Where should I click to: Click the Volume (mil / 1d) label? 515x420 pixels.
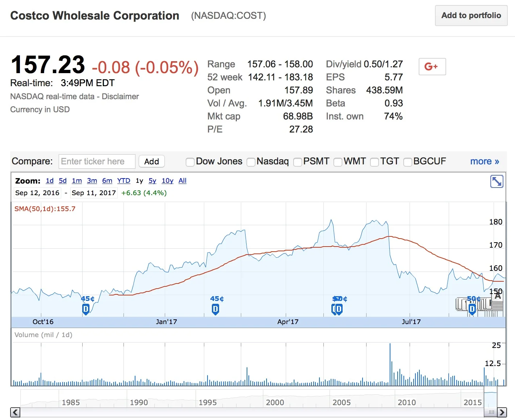pos(43,335)
